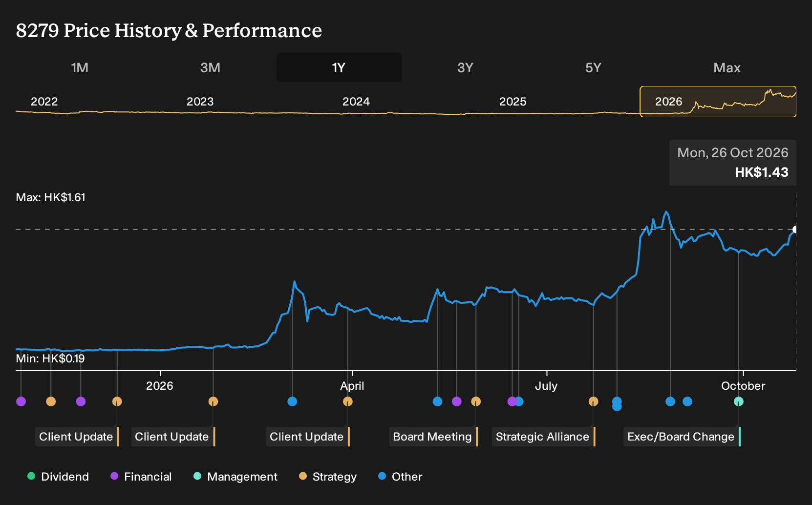Select the 1M time range tab
Viewport: 812px width, 505px height.
click(80, 67)
